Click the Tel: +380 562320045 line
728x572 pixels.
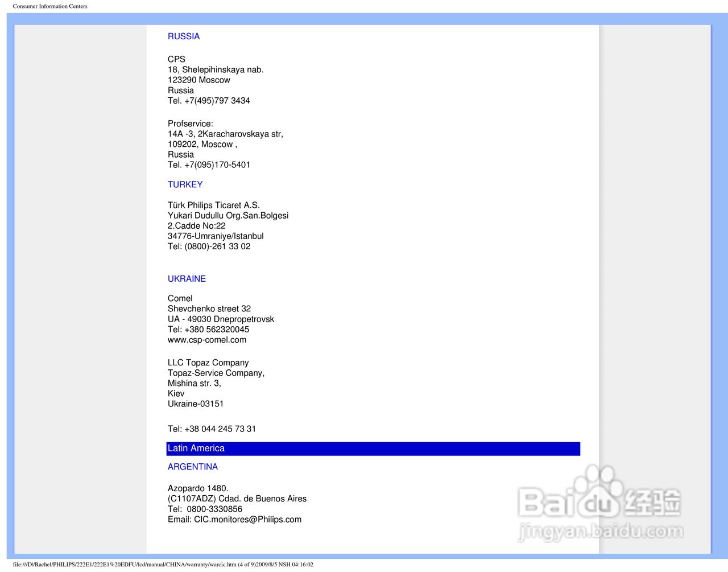pos(208,330)
